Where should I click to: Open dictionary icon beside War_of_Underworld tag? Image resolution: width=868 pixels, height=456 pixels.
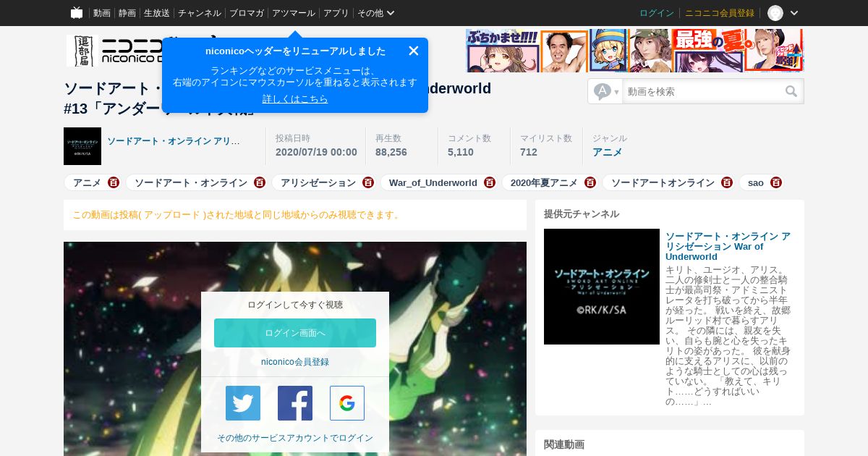point(490,182)
